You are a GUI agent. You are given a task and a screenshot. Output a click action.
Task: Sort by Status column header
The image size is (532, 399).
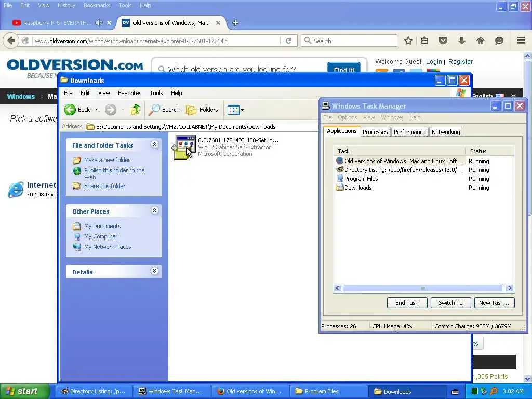(x=490, y=151)
